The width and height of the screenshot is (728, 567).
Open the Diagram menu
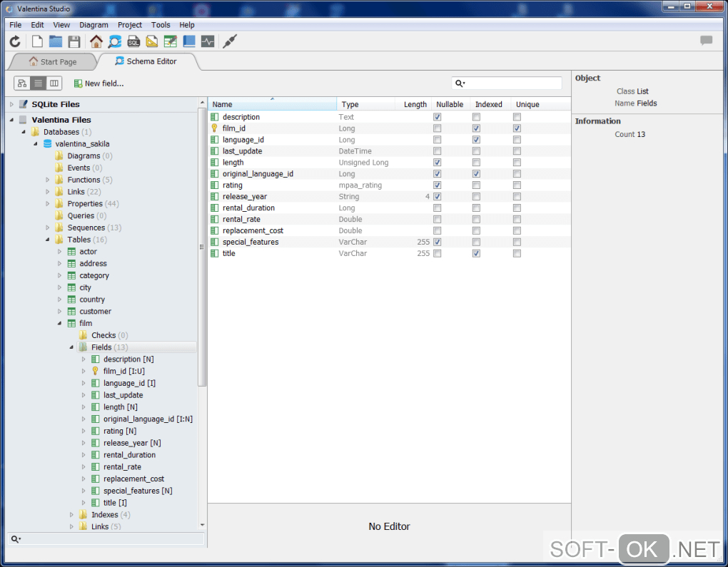click(93, 24)
